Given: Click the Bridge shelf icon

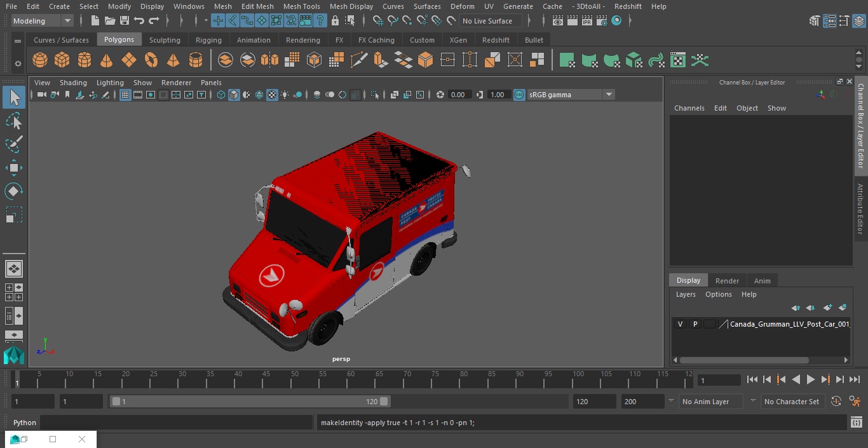Looking at the screenshot, I should tap(403, 60).
